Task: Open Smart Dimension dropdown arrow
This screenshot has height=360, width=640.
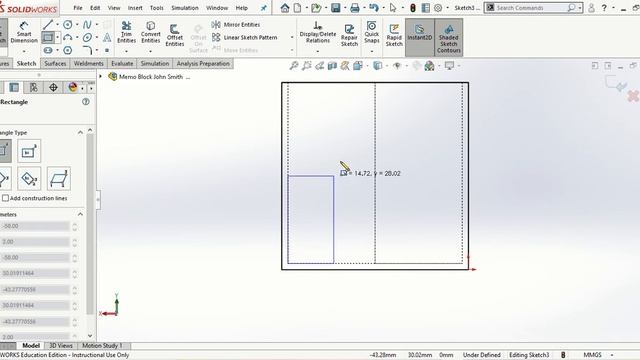Action: coord(24,51)
